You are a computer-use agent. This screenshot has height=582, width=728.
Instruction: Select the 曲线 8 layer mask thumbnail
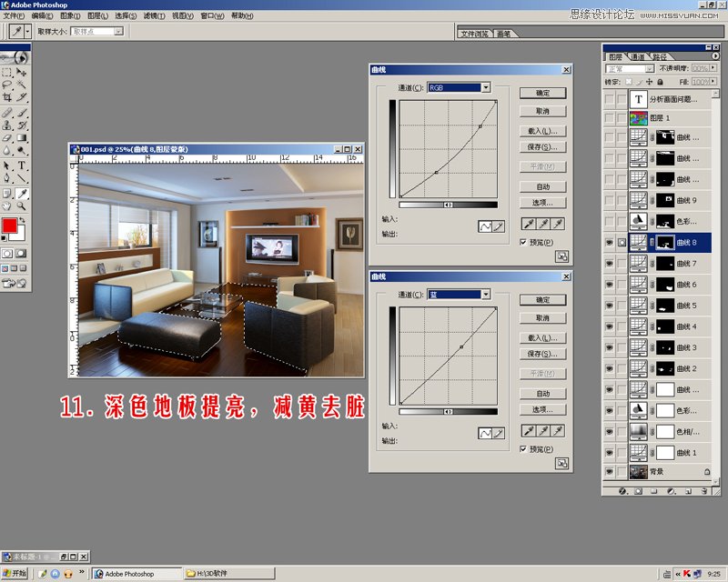pos(665,242)
